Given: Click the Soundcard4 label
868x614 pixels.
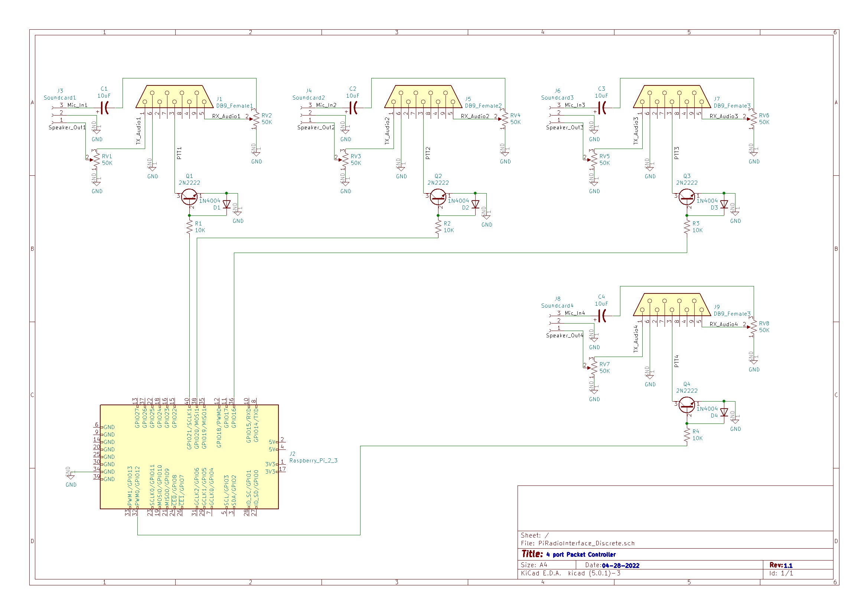Looking at the screenshot, I should [x=557, y=306].
